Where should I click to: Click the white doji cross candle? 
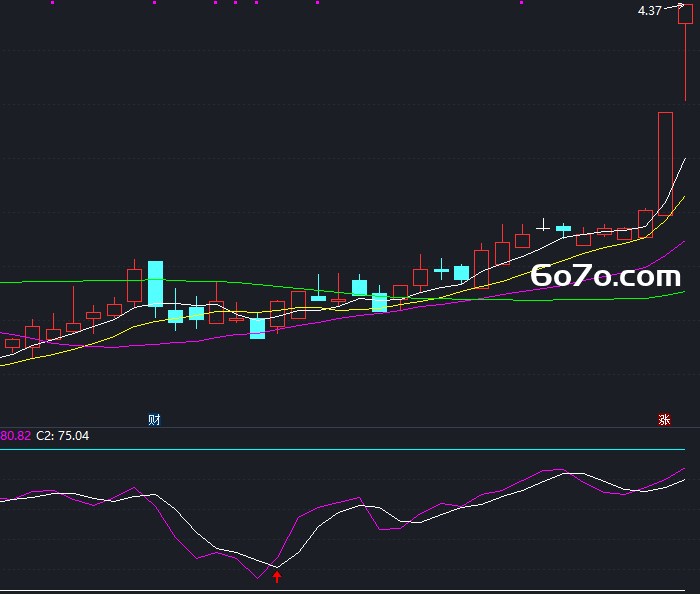tap(543, 225)
